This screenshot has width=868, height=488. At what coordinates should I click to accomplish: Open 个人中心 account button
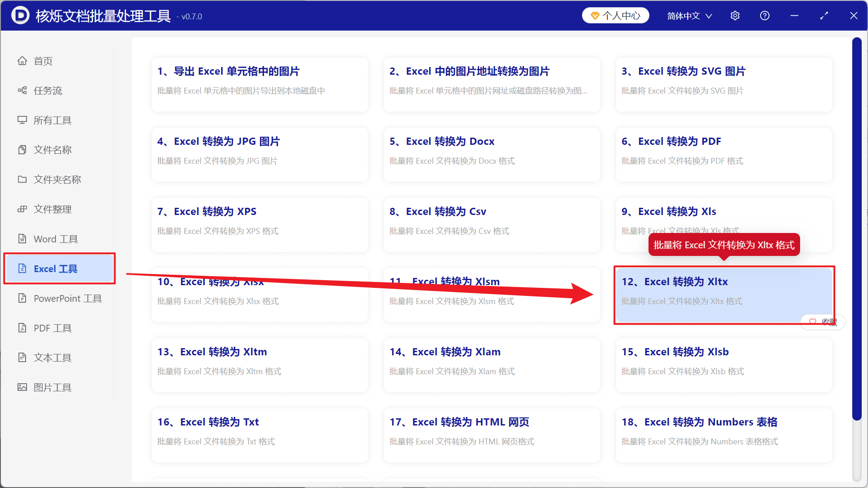click(x=616, y=16)
